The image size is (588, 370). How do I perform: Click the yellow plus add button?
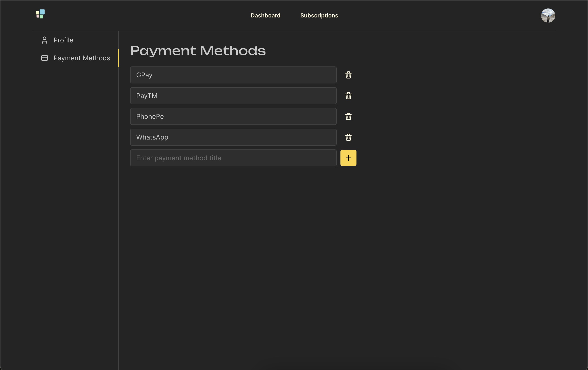pos(348,158)
